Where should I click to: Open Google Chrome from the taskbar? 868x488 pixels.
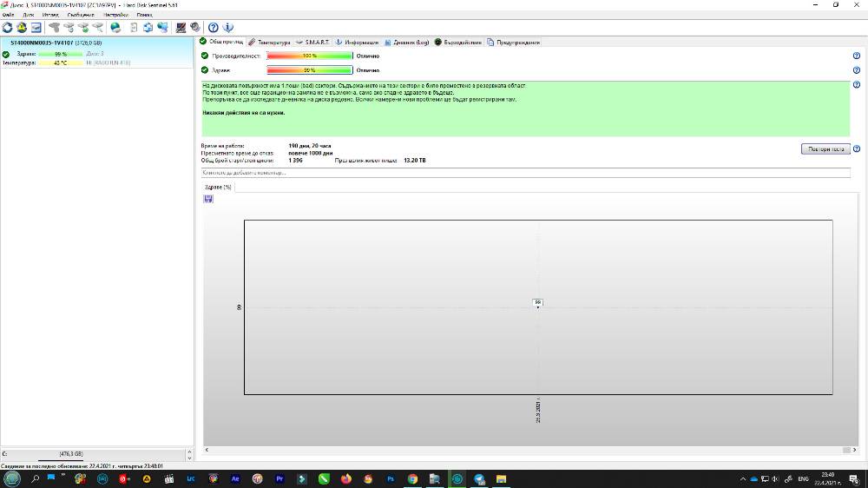(x=412, y=479)
